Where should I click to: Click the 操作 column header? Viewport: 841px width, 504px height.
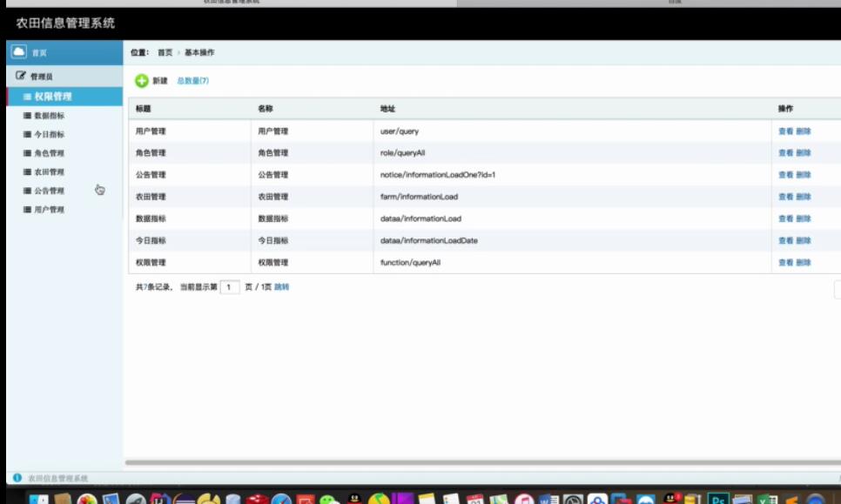[x=786, y=108]
